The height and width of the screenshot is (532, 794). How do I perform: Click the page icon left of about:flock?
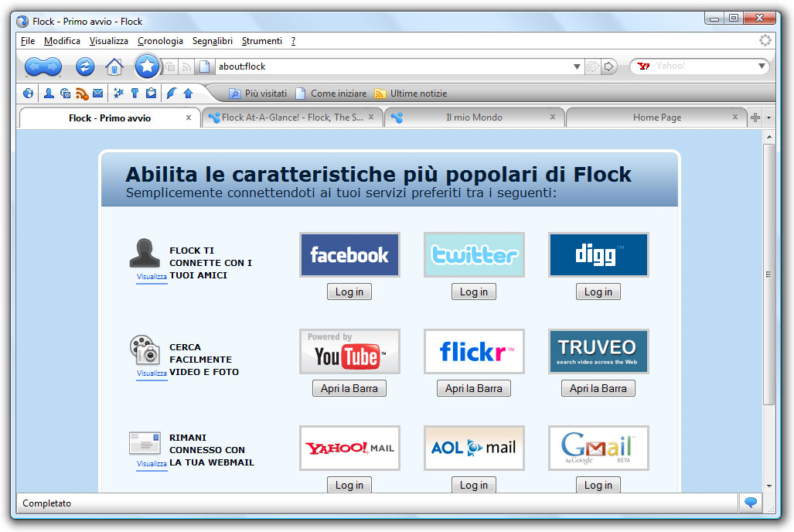[205, 66]
